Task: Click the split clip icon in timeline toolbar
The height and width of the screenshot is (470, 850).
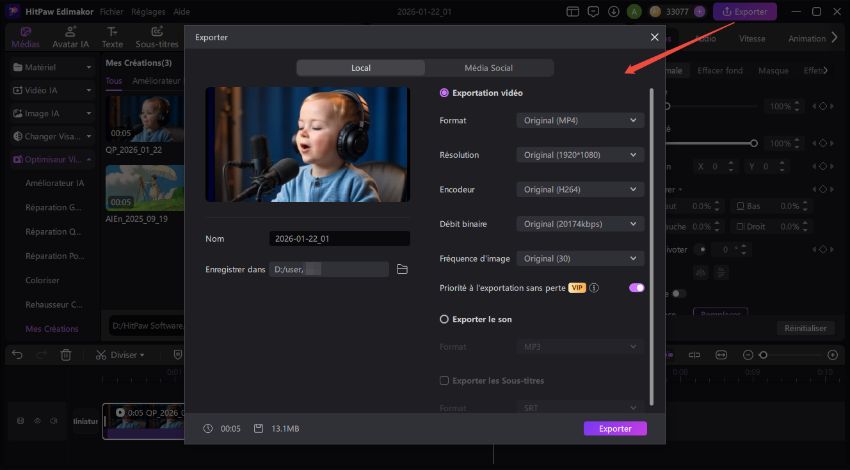Action: pos(694,355)
